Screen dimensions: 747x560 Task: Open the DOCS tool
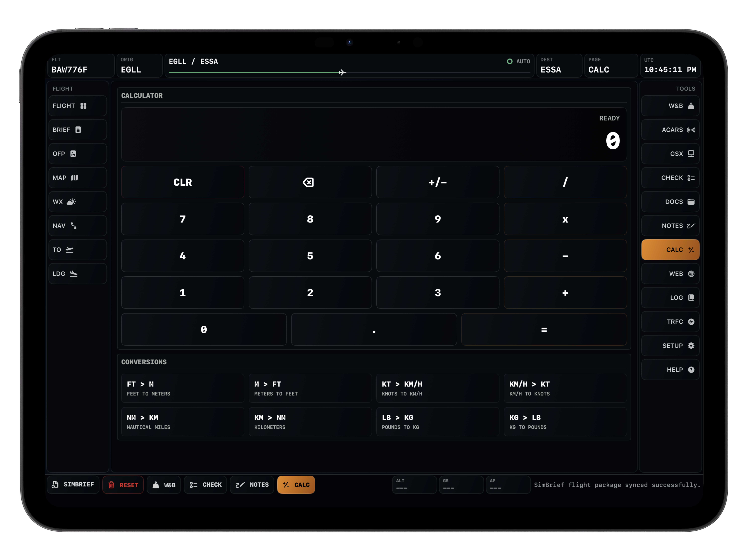pyautogui.click(x=670, y=201)
